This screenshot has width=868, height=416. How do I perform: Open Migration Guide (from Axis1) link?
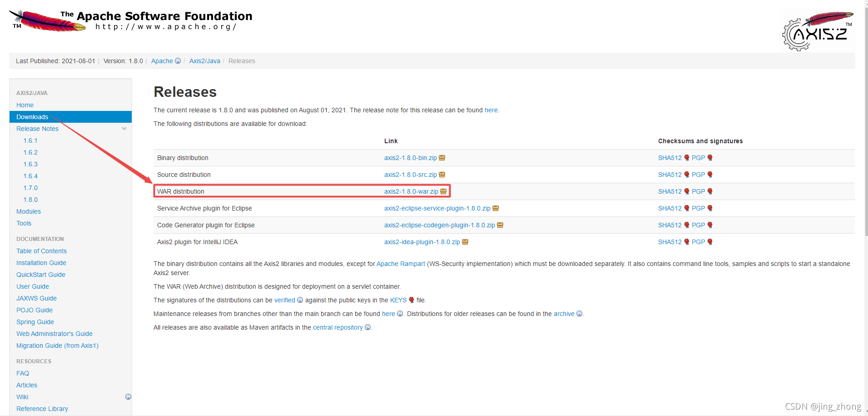[57, 346]
